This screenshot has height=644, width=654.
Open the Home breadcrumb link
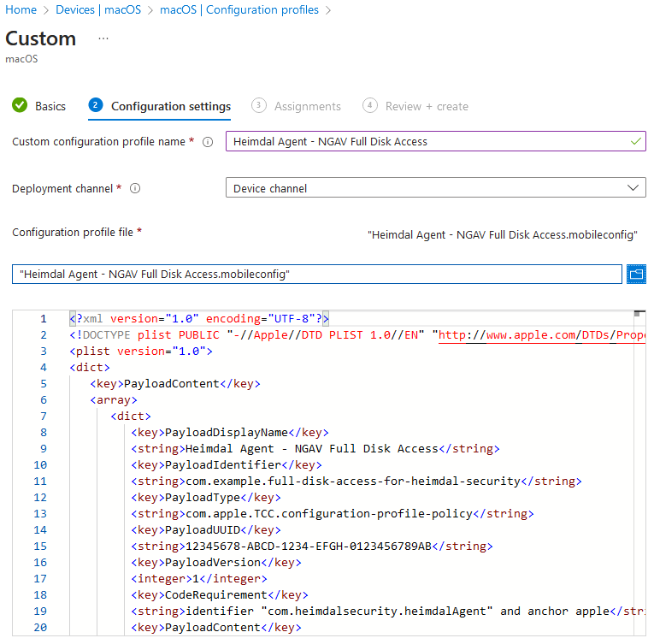pos(21,9)
